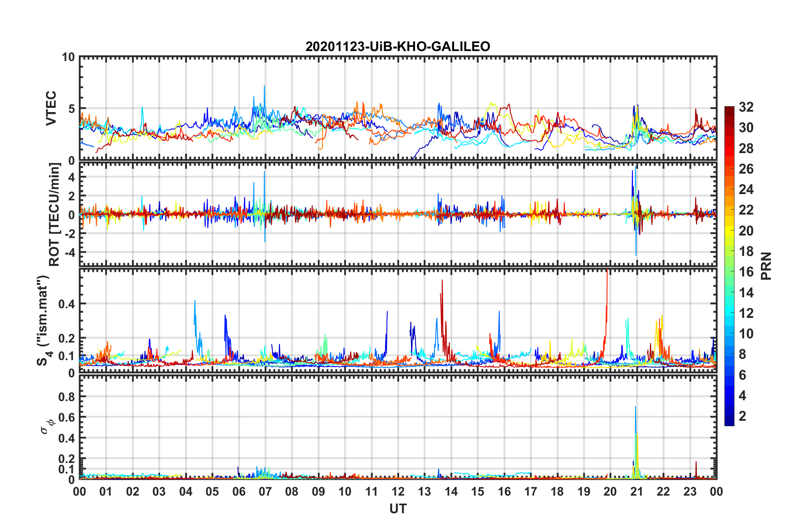Click sigma phi y-axis tick label 0.6
This screenshot has width=796, height=532.
click(67, 417)
